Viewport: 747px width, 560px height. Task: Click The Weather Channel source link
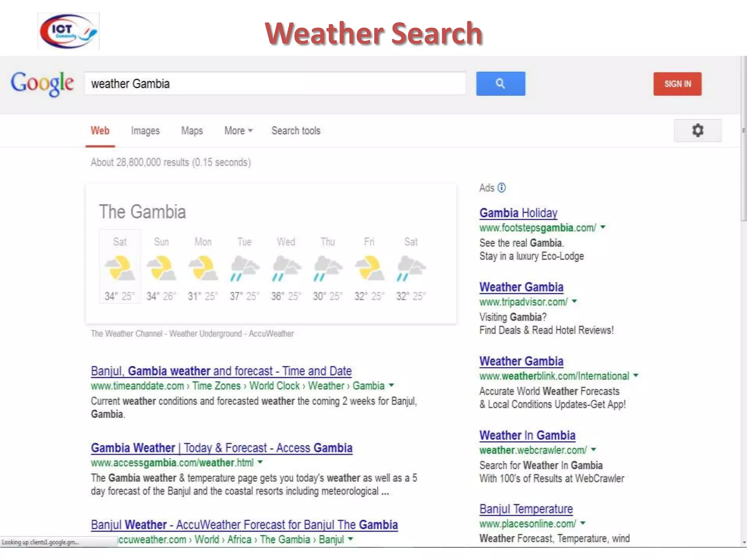[127, 334]
